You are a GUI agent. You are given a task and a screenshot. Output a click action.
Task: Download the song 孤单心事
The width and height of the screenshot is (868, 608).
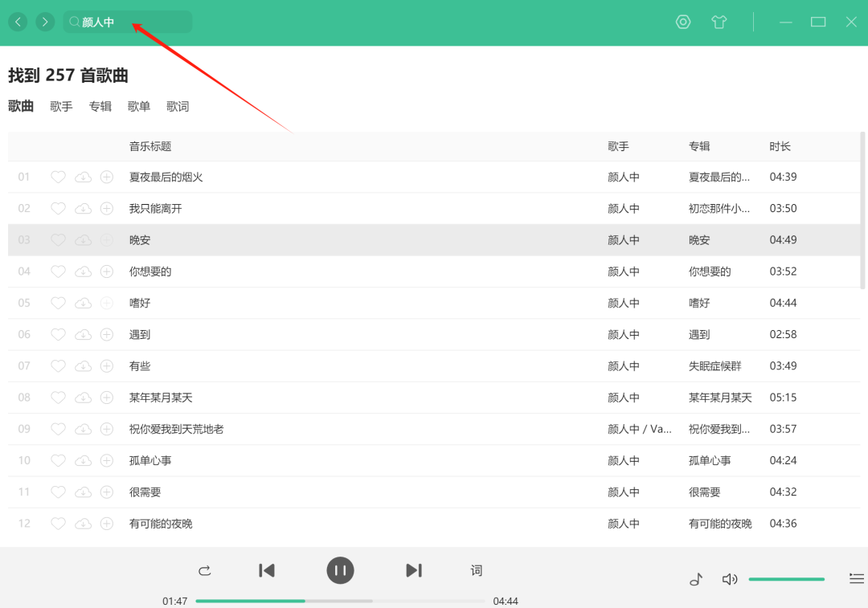83,460
